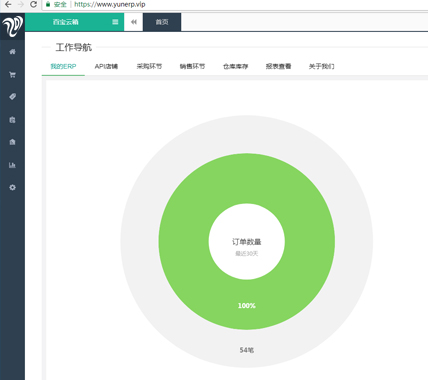Switch to the 采购环节 tab
This screenshot has width=428, height=380.
149,66
